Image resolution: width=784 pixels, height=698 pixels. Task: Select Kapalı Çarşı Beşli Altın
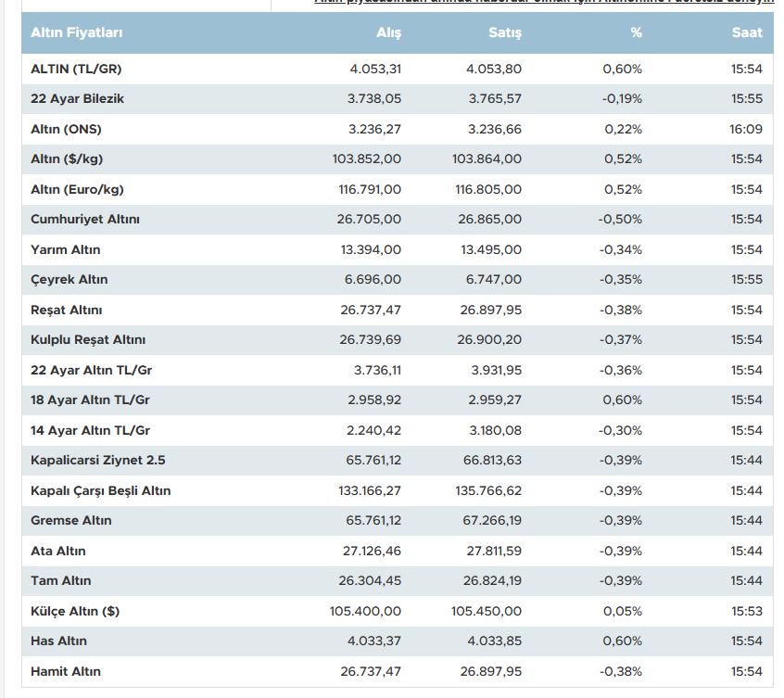click(x=100, y=490)
